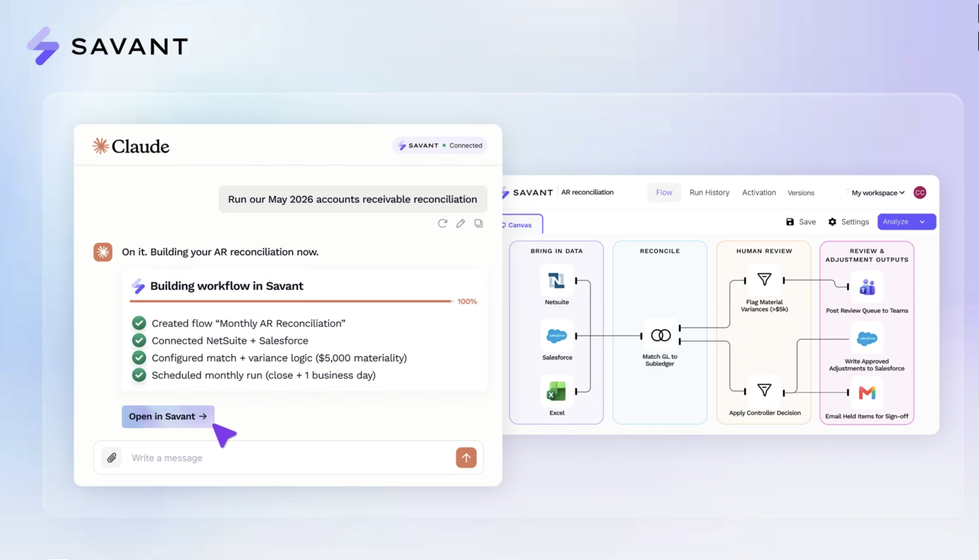
Task: Click the Analyze button
Action: [x=895, y=222]
